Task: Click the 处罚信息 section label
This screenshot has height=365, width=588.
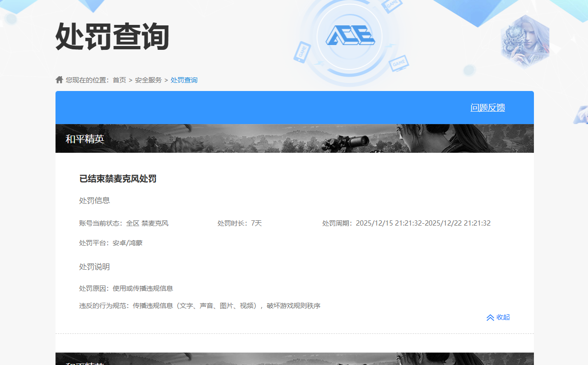Action: (x=95, y=200)
